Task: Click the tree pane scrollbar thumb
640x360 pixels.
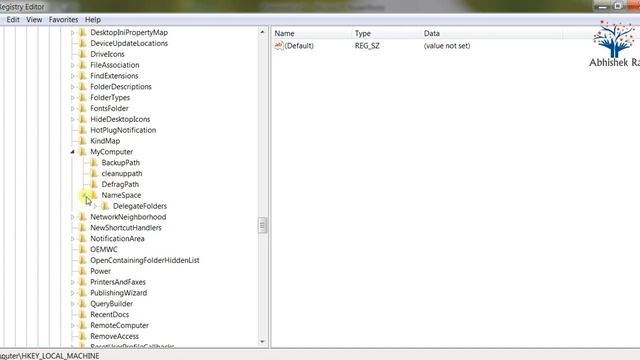Action: point(262,225)
